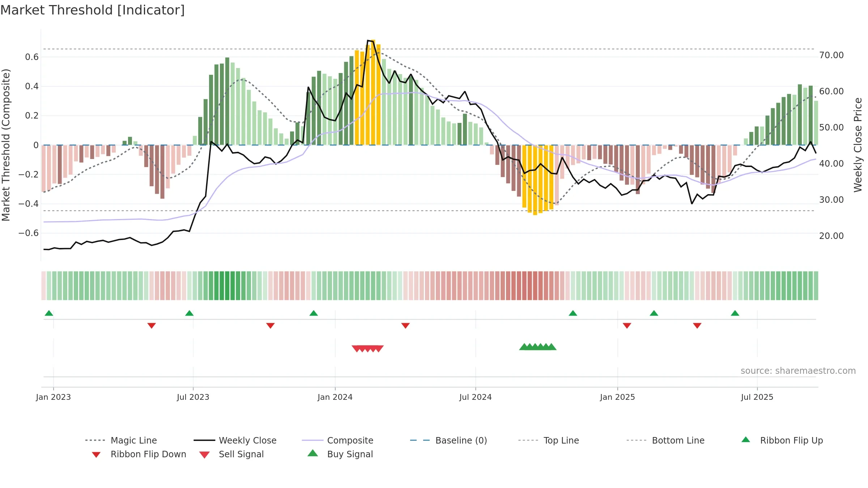Click the Ribbon Flip Up marker before Jul 2025
The image size is (868, 488).
tap(735, 313)
